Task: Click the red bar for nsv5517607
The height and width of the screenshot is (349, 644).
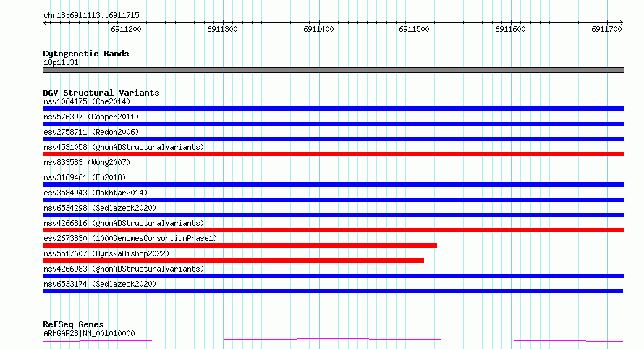Action: pos(233,261)
